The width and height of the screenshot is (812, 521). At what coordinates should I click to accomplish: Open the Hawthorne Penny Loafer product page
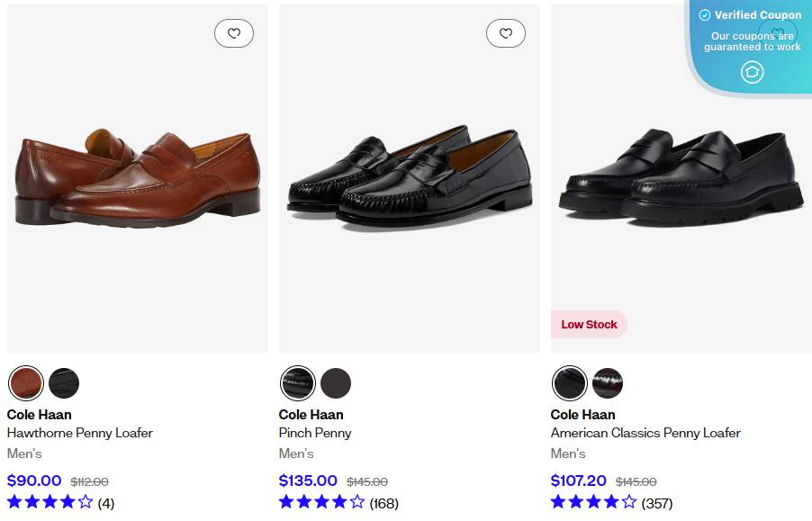80,433
